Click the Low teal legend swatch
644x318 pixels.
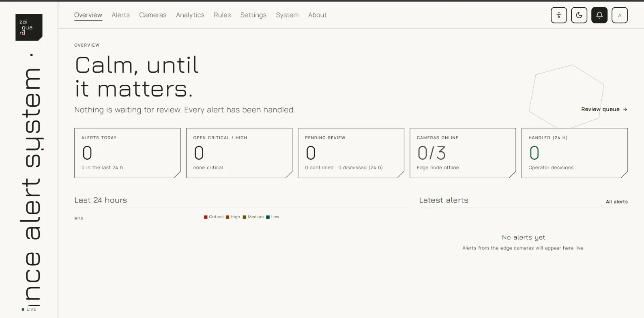[268, 217]
